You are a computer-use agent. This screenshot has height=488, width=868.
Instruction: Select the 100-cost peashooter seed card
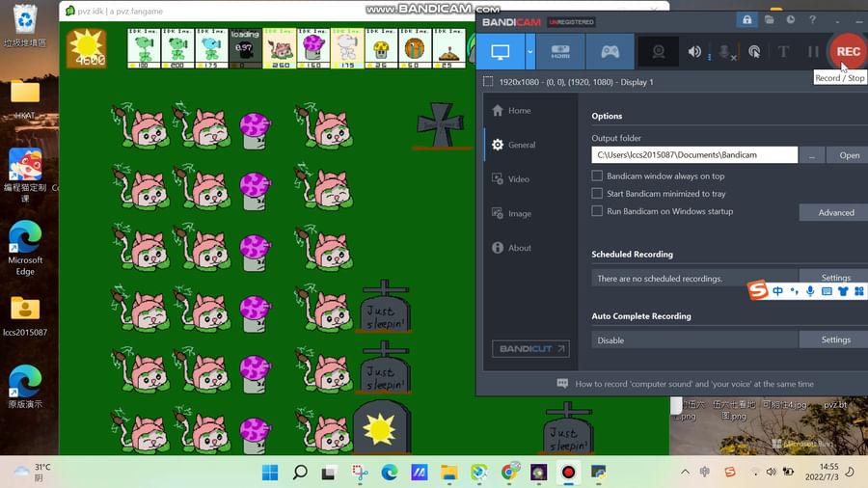pyautogui.click(x=144, y=48)
